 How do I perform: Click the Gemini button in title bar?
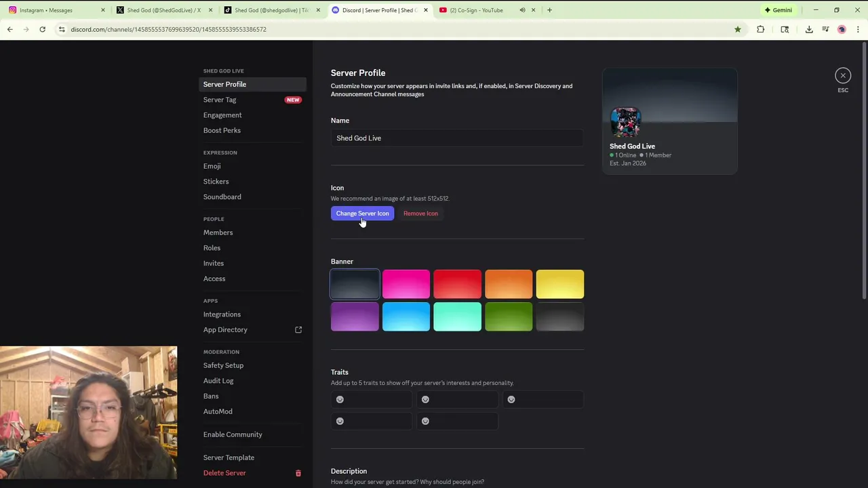pos(778,10)
